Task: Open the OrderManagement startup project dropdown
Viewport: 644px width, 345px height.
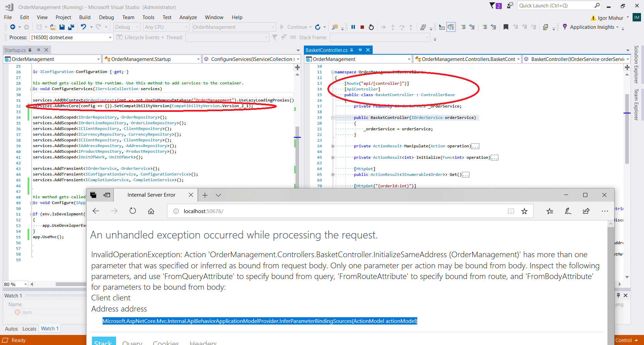Action: coord(234,27)
